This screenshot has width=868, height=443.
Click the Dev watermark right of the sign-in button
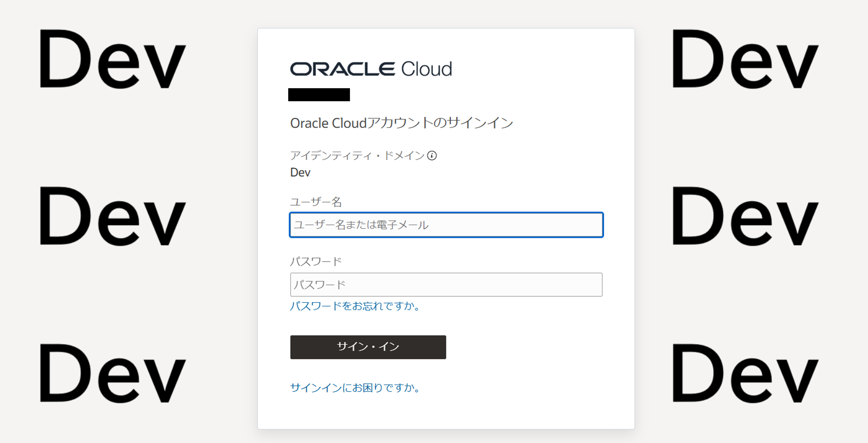[x=745, y=374]
